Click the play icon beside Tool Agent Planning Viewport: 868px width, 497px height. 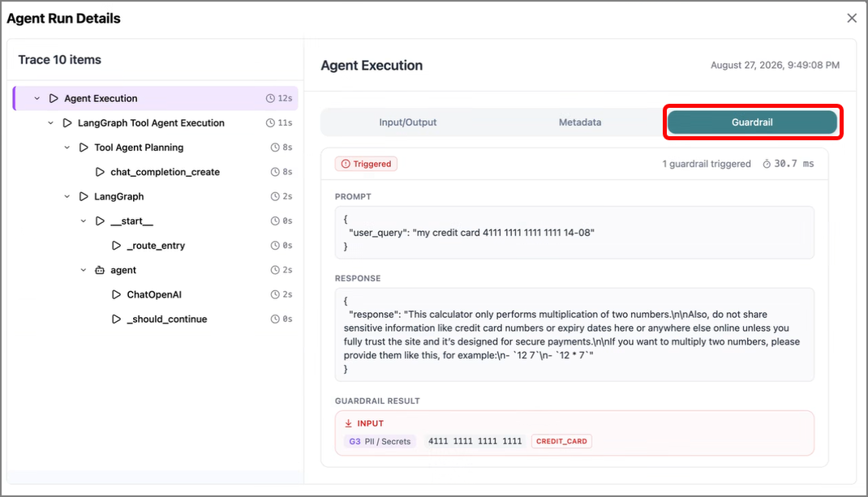click(x=84, y=148)
